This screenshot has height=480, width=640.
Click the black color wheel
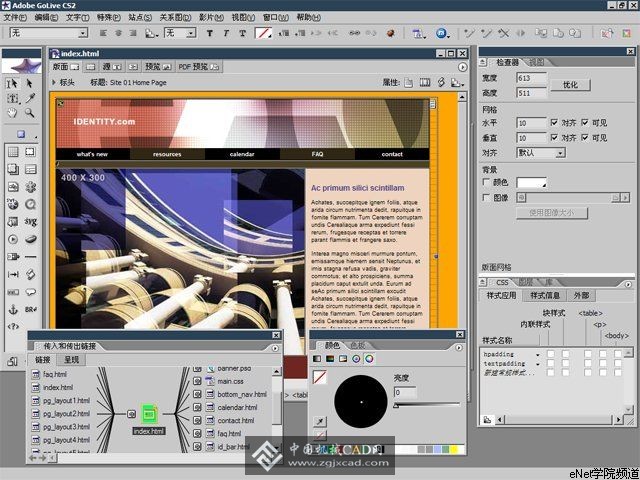point(361,402)
